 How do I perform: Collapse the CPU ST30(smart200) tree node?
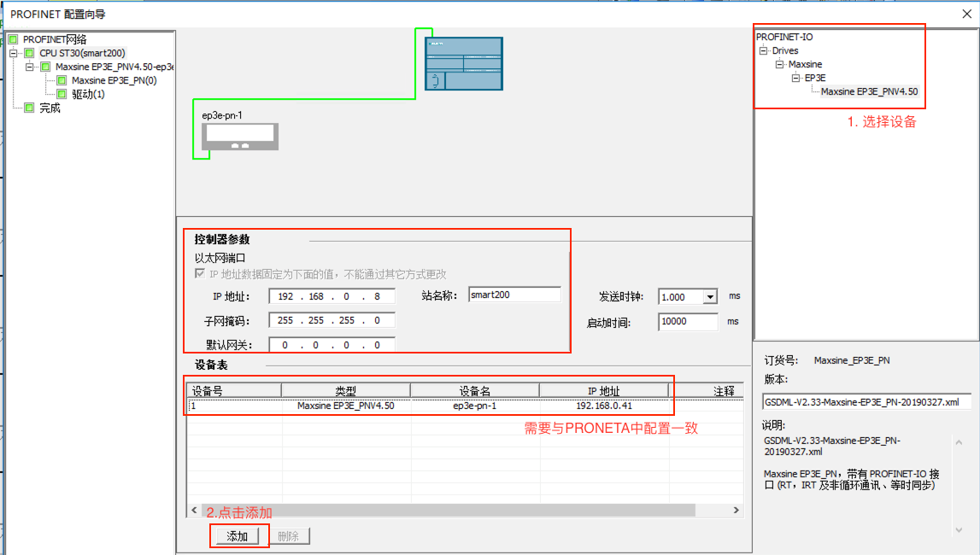point(15,53)
